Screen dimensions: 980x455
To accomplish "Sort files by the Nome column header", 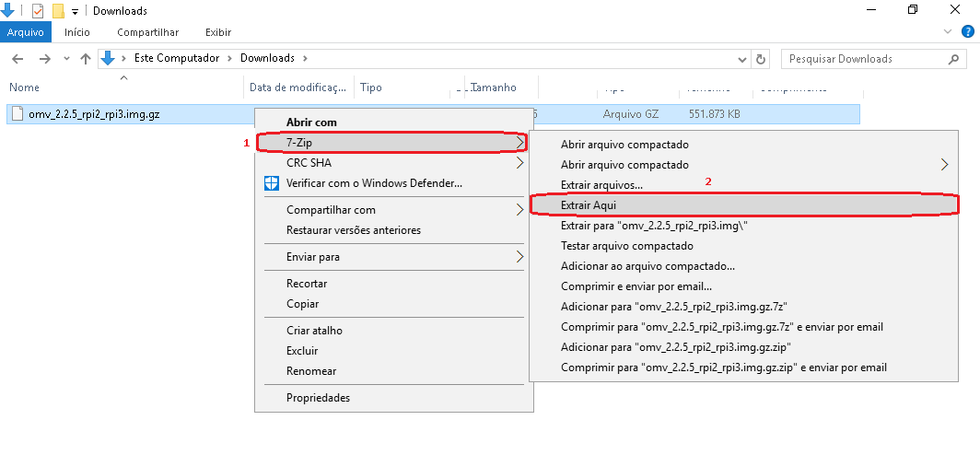I will coord(25,87).
